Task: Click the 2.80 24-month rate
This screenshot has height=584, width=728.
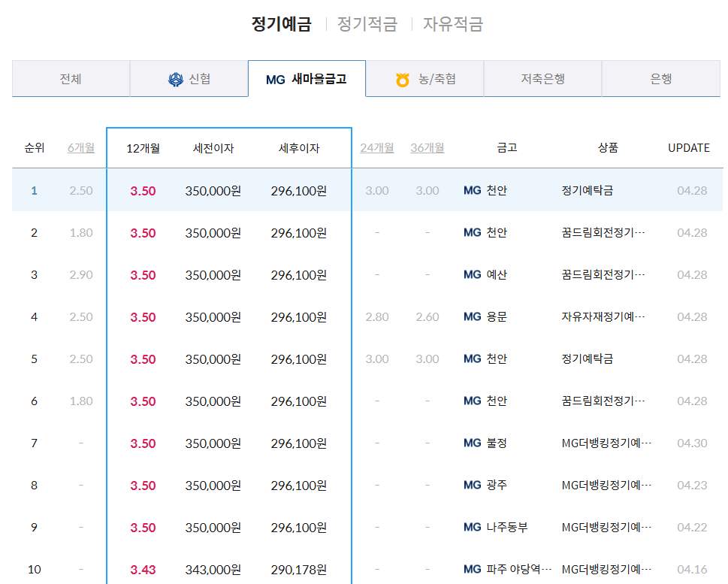Action: [x=377, y=317]
